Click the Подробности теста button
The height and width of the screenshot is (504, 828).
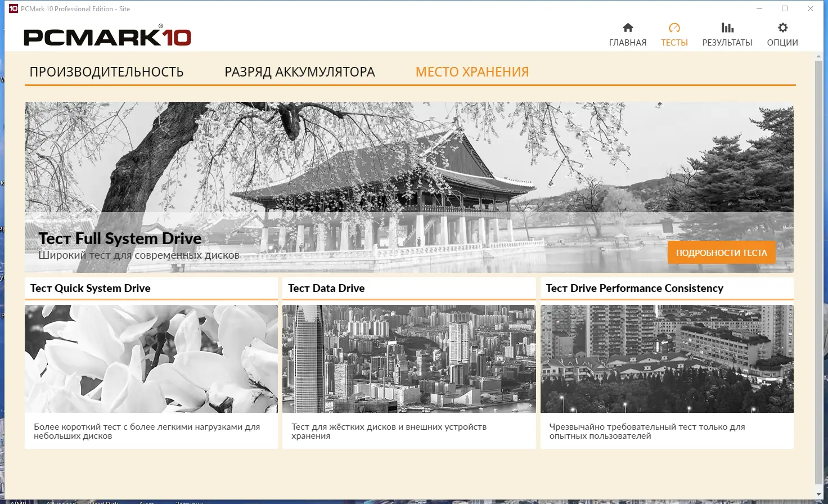click(x=721, y=253)
